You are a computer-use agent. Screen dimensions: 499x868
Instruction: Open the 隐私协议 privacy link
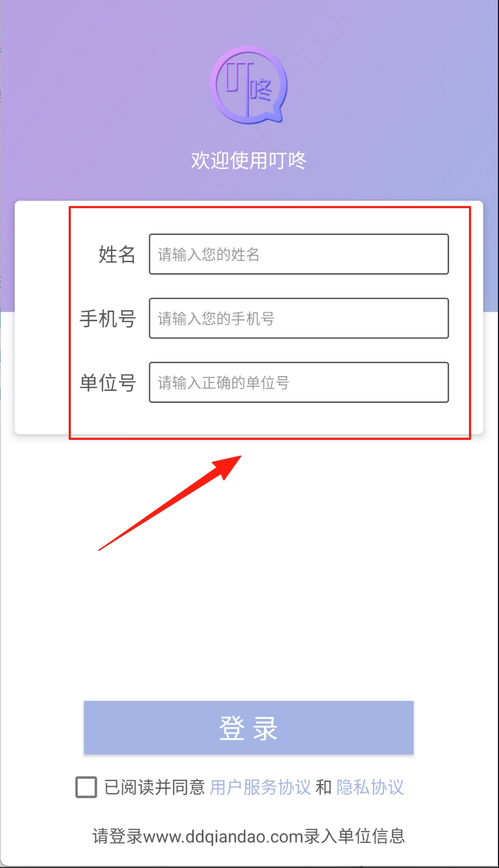click(x=370, y=787)
